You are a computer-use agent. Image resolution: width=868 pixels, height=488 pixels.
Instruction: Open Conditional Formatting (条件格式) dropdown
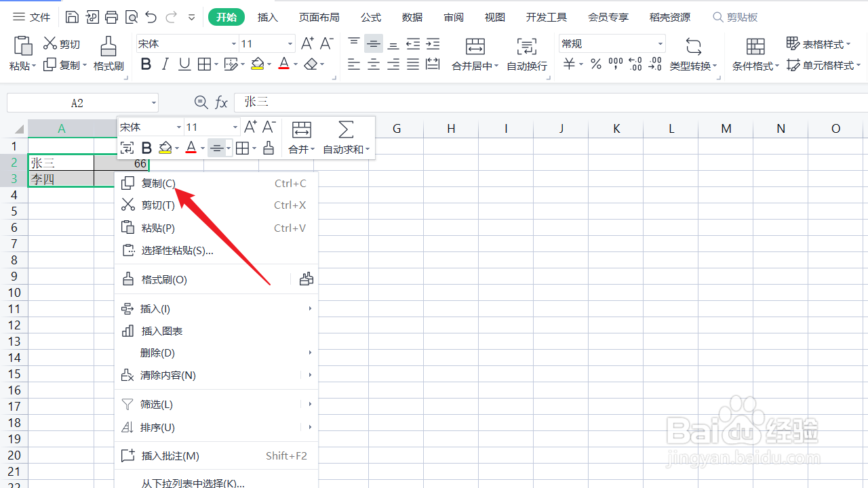click(777, 66)
